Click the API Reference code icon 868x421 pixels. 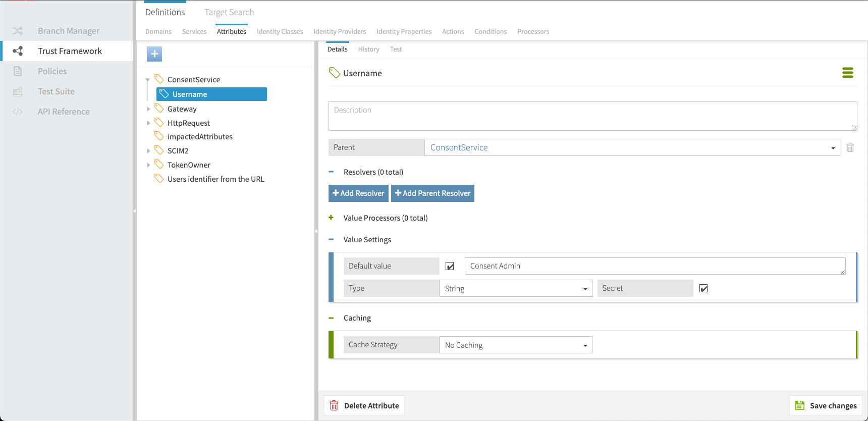pyautogui.click(x=18, y=112)
